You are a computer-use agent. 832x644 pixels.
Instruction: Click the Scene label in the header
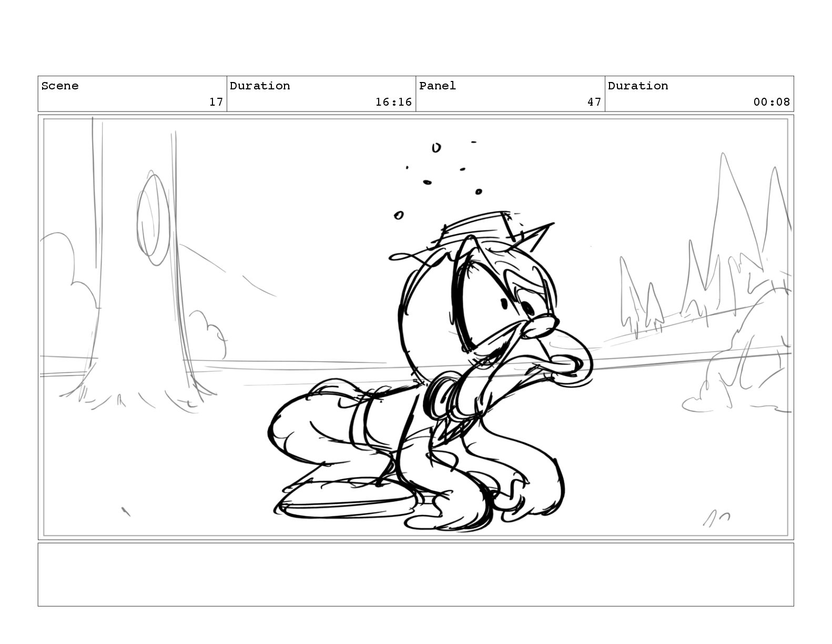point(60,86)
